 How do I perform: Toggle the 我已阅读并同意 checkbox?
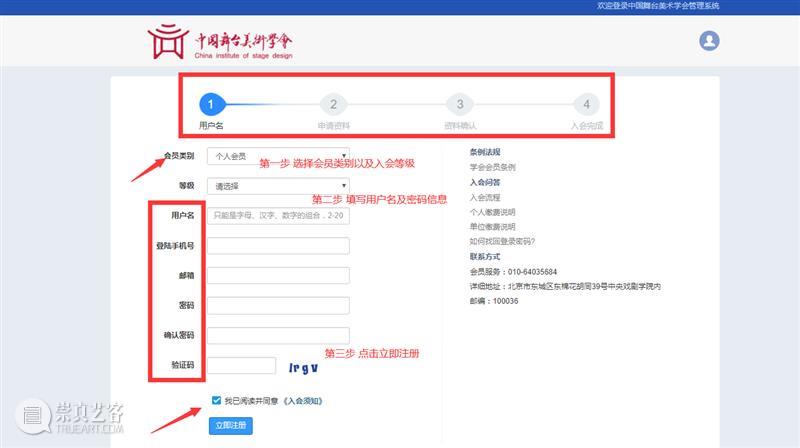pyautogui.click(x=216, y=400)
